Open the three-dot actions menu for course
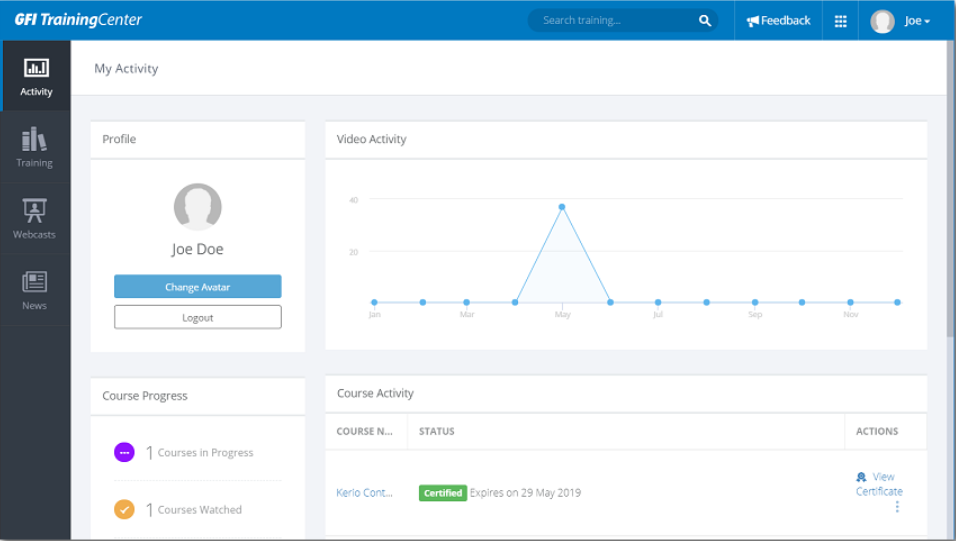 point(897,507)
